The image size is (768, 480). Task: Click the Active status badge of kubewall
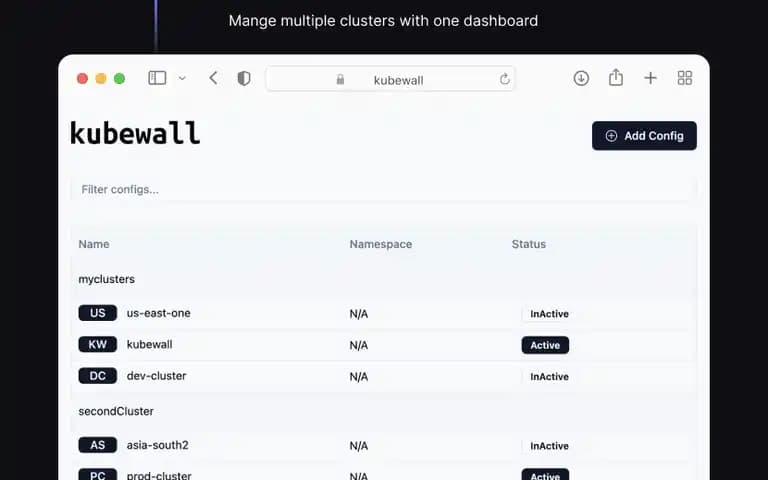(545, 345)
